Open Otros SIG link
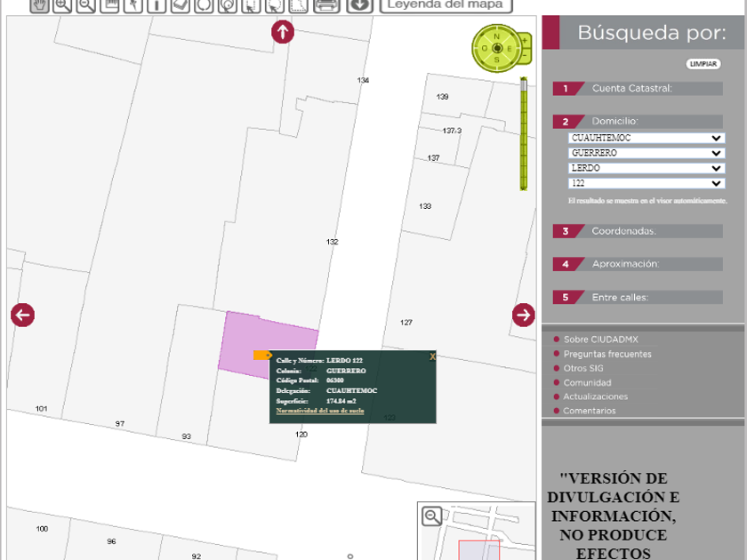Viewport: 747px width, 560px height. pos(583,368)
